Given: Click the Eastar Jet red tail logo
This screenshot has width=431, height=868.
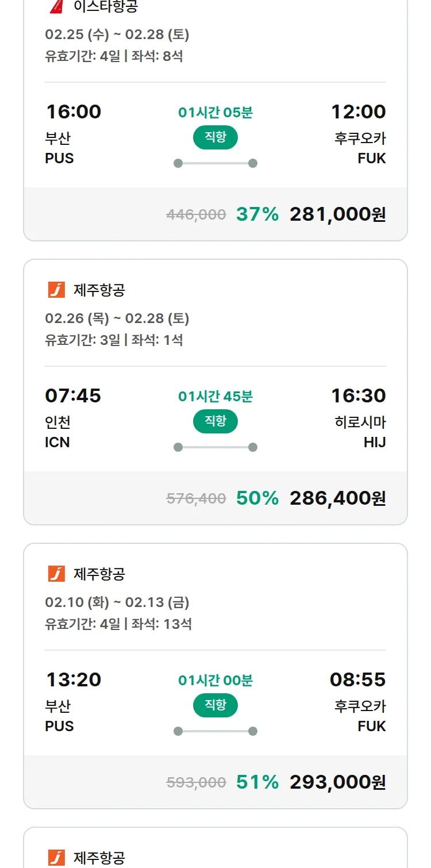Looking at the screenshot, I should click(x=56, y=6).
